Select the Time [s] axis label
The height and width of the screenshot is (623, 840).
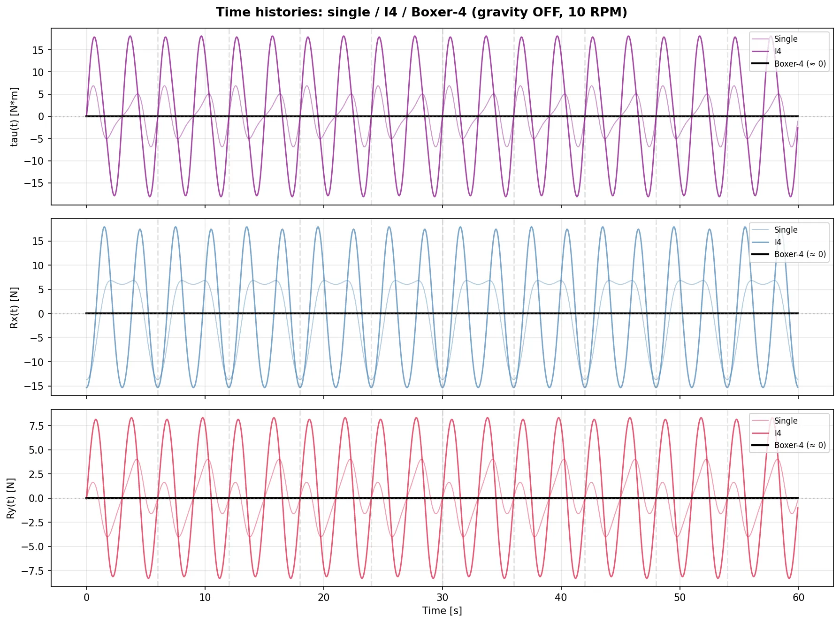[442, 610]
